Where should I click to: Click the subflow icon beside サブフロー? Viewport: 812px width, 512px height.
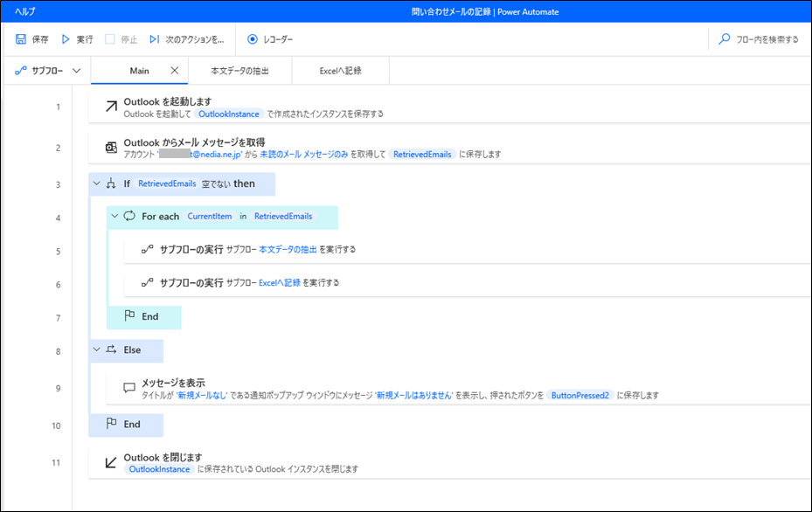(21, 71)
